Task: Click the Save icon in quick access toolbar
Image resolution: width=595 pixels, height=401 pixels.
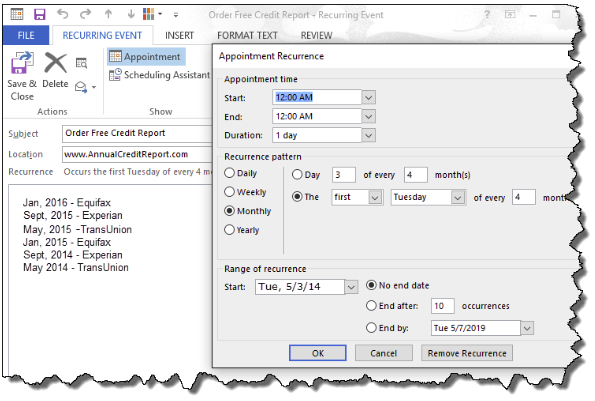Action: [39, 15]
